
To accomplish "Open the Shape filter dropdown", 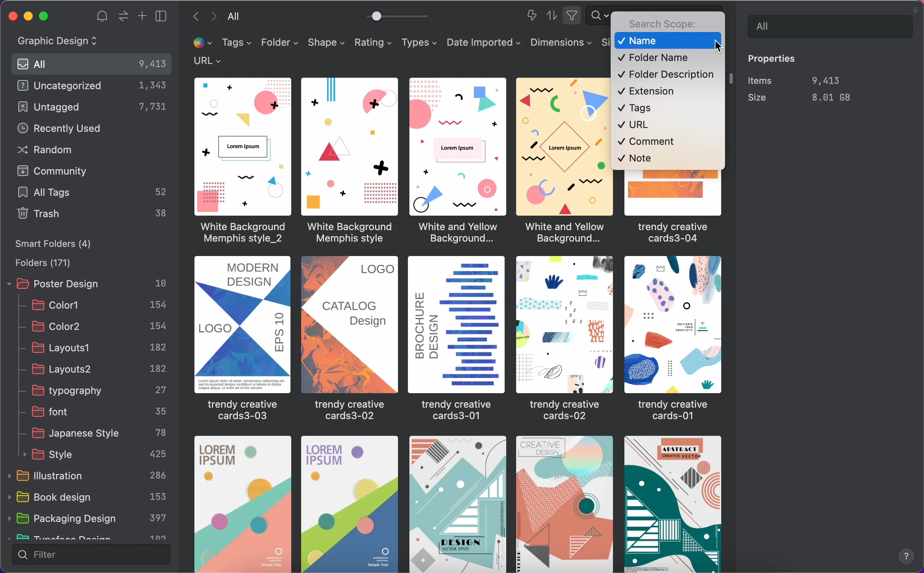I will (x=326, y=43).
